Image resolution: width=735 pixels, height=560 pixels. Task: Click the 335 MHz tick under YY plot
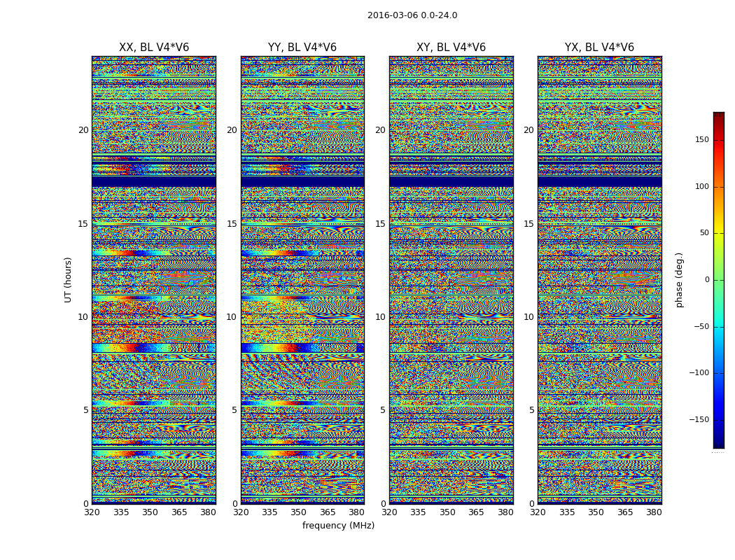[270, 512]
